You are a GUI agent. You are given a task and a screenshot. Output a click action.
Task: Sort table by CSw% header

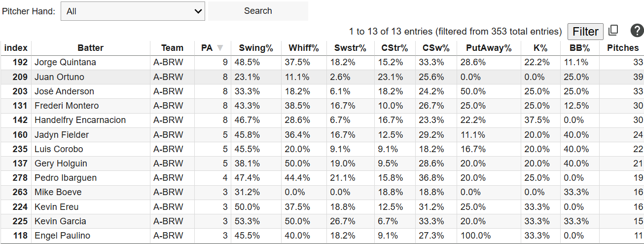[x=436, y=48]
